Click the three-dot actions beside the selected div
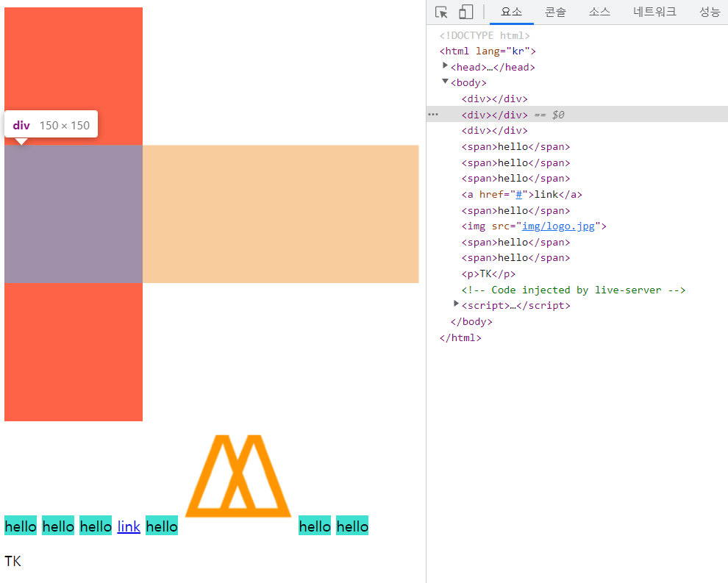This screenshot has width=728, height=583. tap(432, 115)
